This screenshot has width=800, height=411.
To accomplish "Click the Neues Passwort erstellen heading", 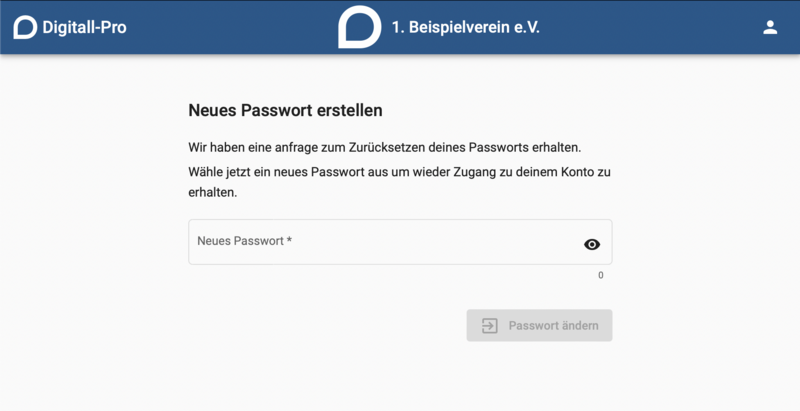I will point(285,110).
